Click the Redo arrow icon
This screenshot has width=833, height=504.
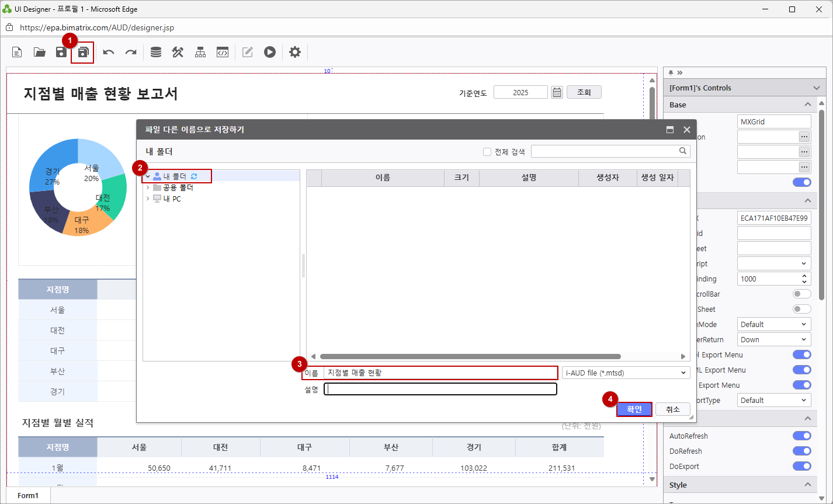[x=131, y=53]
